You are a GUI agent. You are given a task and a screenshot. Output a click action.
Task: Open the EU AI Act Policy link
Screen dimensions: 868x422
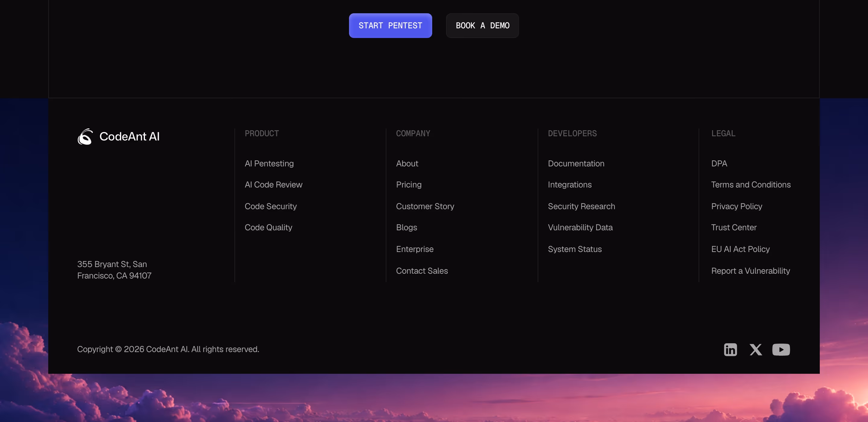click(740, 249)
